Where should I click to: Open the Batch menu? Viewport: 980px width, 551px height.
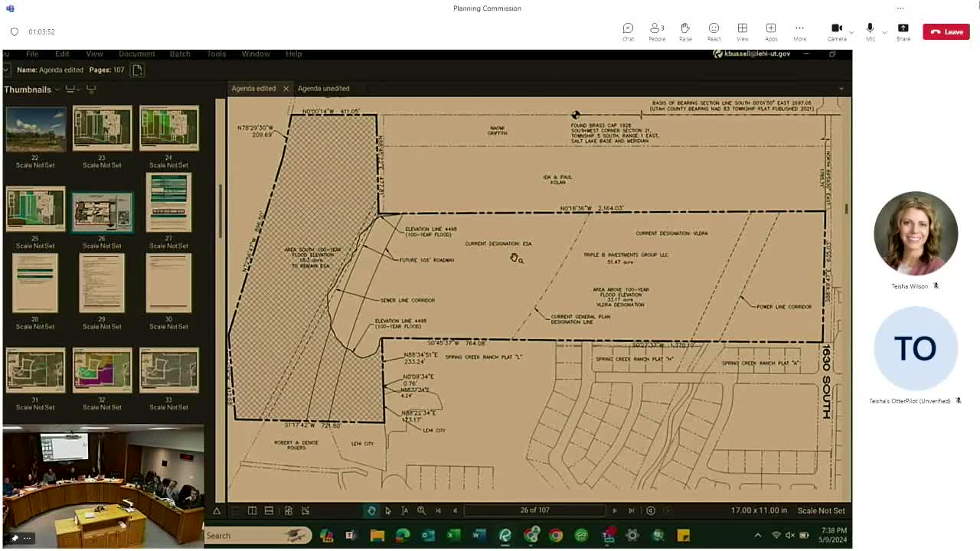(x=179, y=54)
